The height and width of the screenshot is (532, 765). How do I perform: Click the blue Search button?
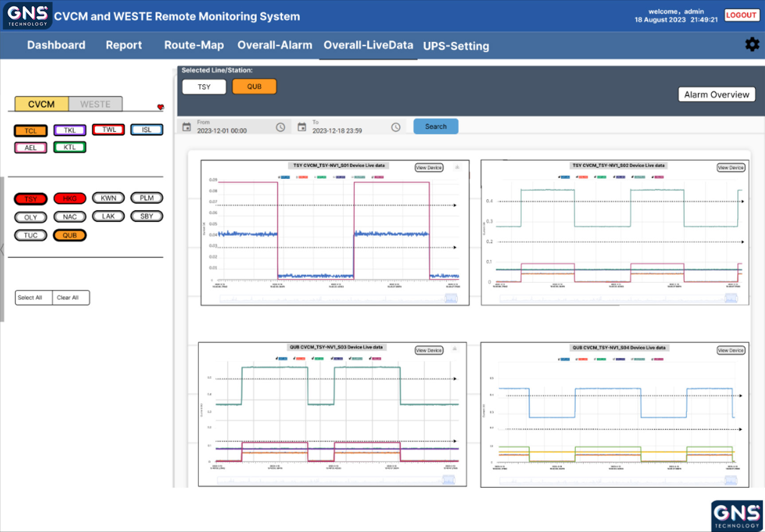point(436,126)
